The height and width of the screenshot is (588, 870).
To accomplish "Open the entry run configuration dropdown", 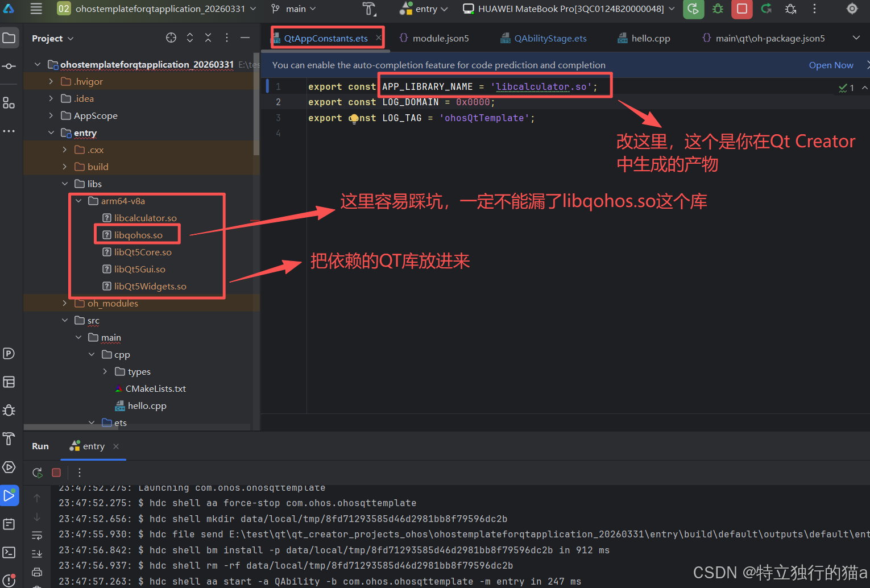I will [424, 9].
